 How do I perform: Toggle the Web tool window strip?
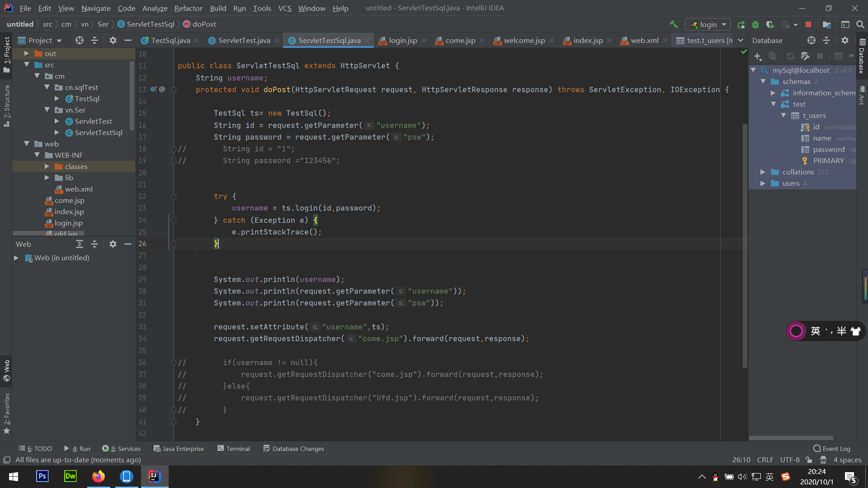[6, 371]
